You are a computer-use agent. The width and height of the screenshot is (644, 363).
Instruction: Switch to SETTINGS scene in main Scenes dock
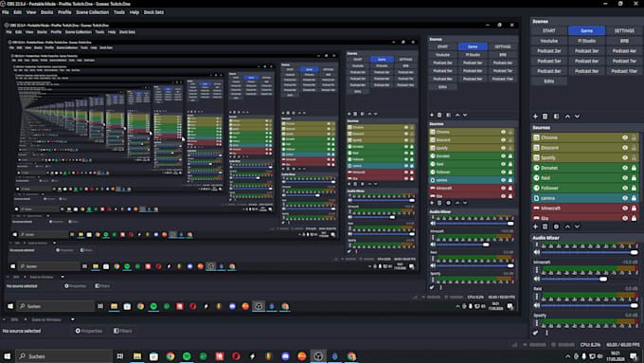[624, 31]
